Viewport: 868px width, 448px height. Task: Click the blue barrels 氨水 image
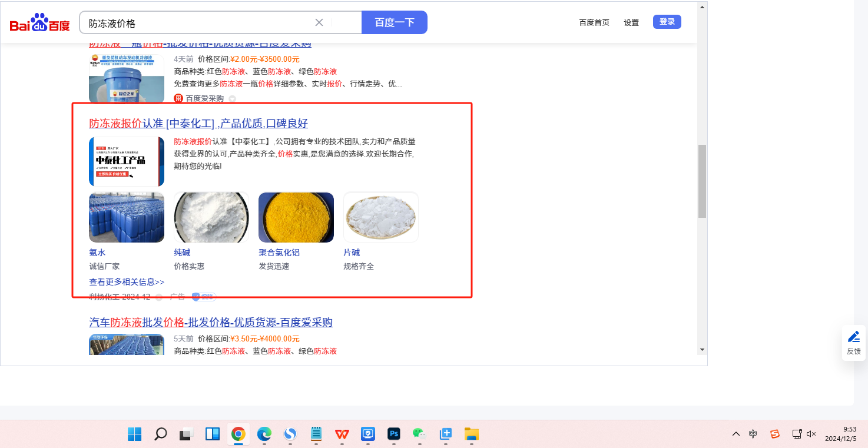click(x=127, y=217)
